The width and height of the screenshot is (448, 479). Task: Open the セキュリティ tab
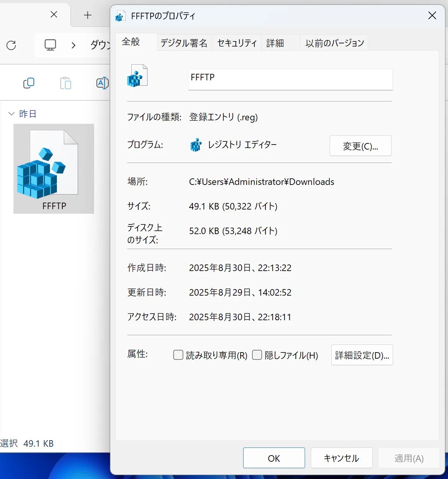237,43
